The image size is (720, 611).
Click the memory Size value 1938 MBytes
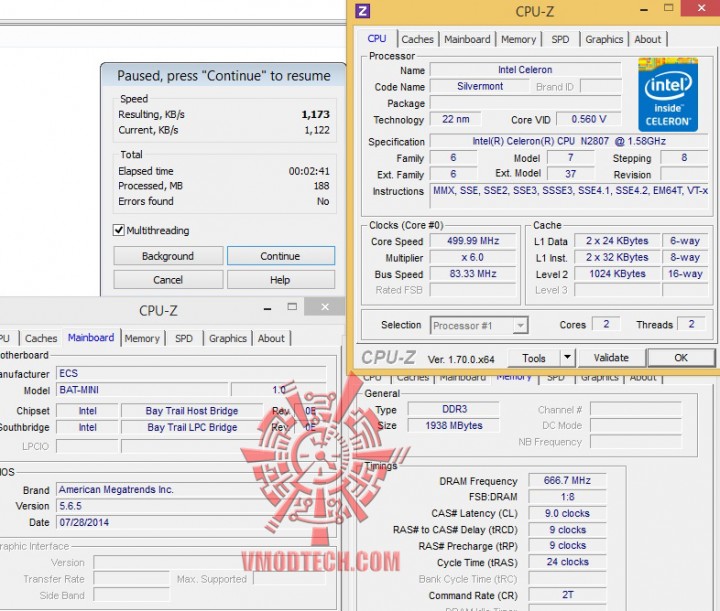tap(454, 426)
